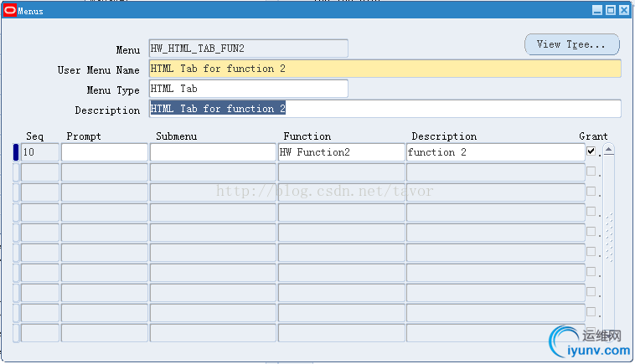Image resolution: width=635 pixels, height=364 pixels.
Task: Close the Menus window
Action: pos(622,11)
